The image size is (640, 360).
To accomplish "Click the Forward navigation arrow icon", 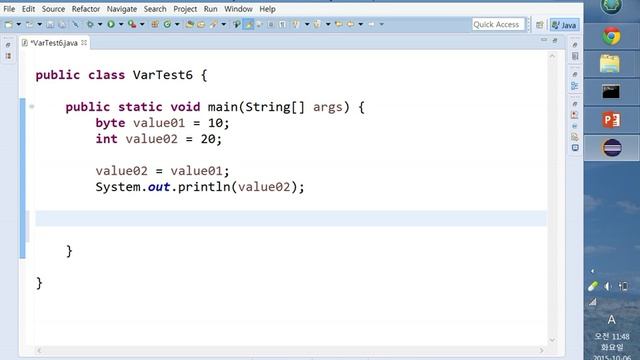I will (x=371, y=24).
